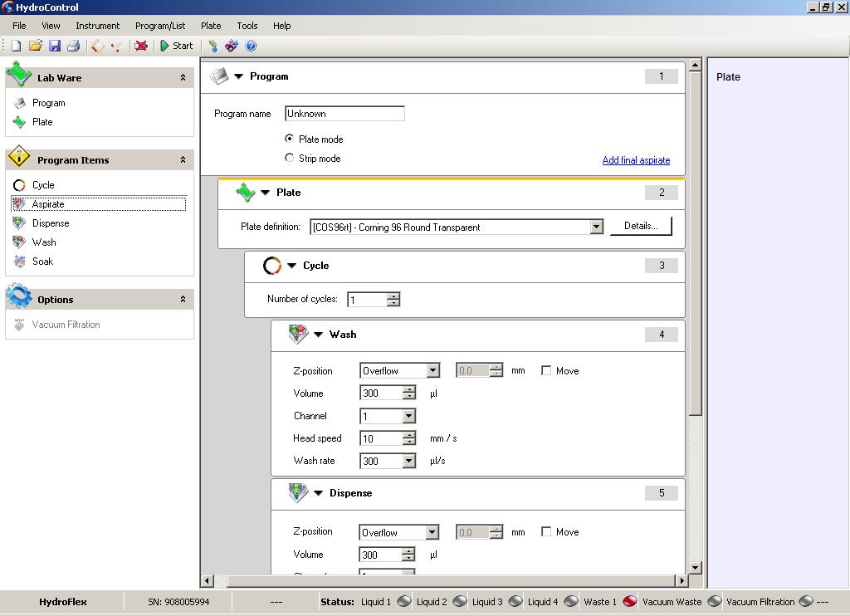The image size is (850, 616).
Task: Collapse the Program section with its triangle
Action: point(238,76)
